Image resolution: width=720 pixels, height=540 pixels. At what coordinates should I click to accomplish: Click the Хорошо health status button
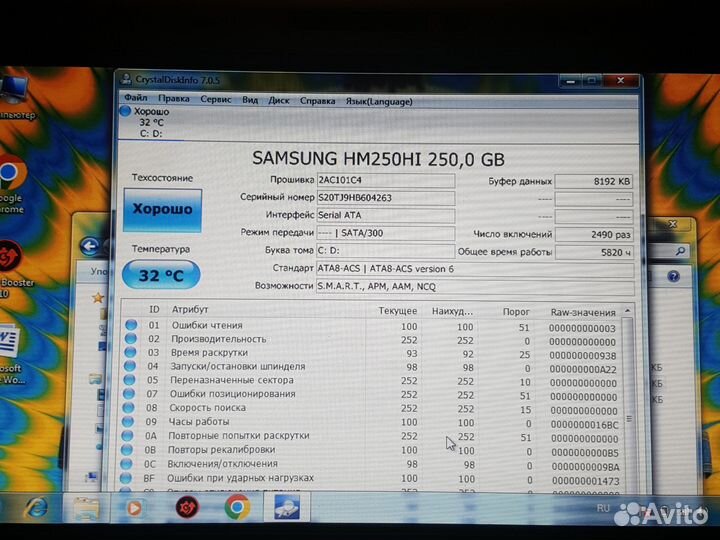click(x=163, y=210)
